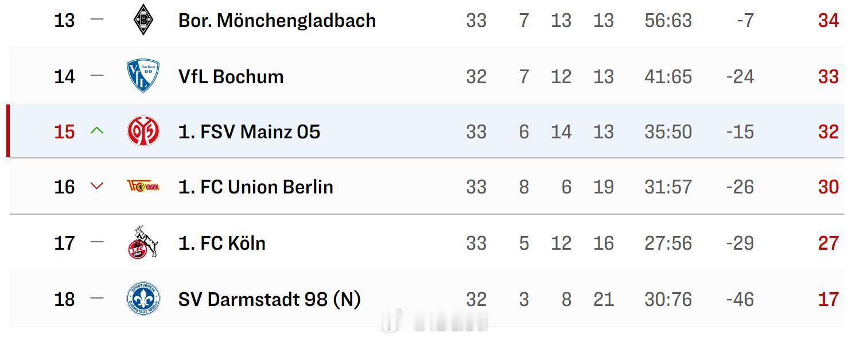The height and width of the screenshot is (341, 868).
Task: Click the VfL Bochum club logo
Action: coord(143,76)
